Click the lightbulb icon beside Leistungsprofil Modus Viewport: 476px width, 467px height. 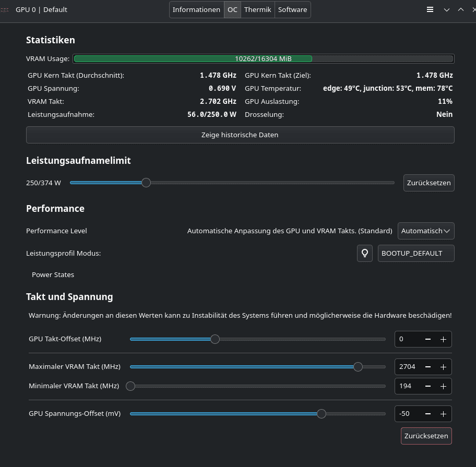(365, 253)
